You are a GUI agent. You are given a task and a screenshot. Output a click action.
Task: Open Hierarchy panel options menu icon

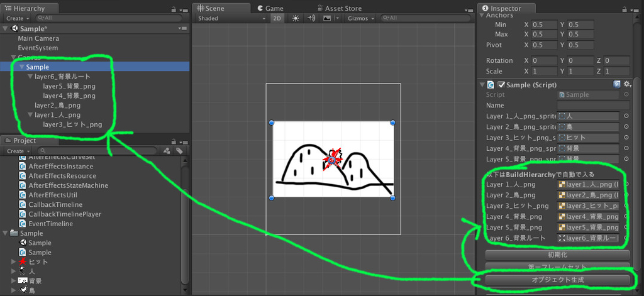click(184, 9)
